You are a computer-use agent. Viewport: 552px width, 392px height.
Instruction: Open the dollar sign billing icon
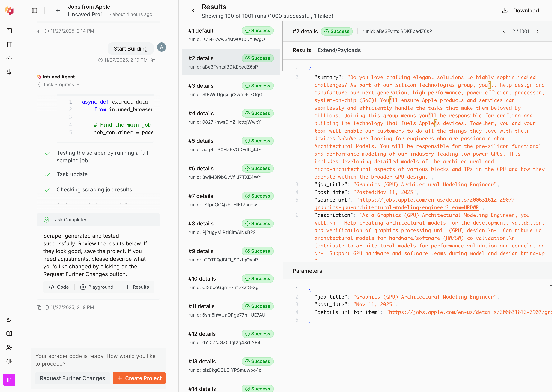tap(9, 72)
